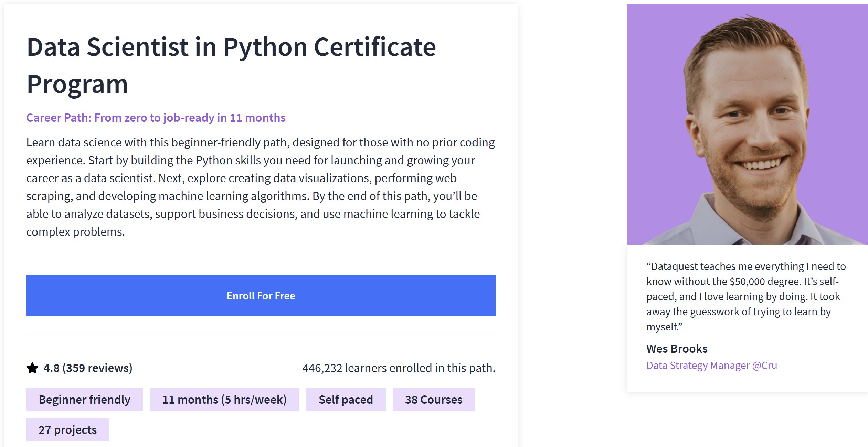868x447 pixels.
Task: Click Wes Brooks' portrait photo
Action: tap(747, 124)
